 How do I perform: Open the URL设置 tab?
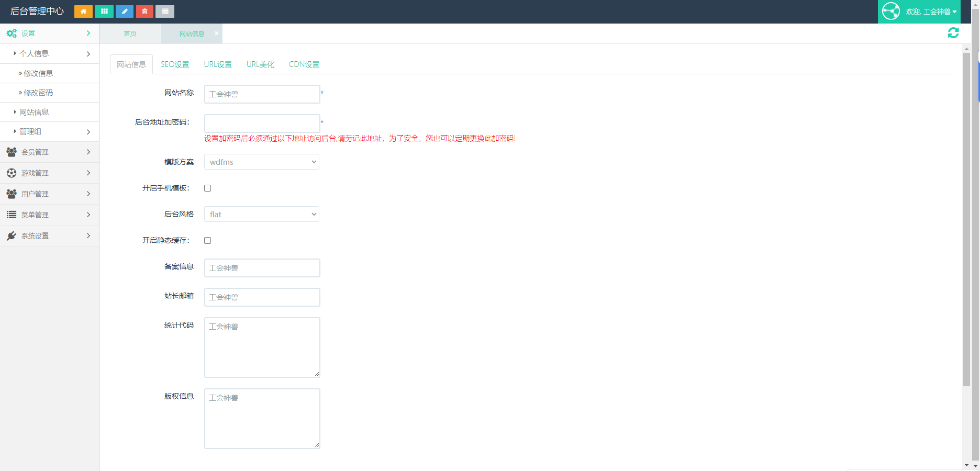pos(218,64)
